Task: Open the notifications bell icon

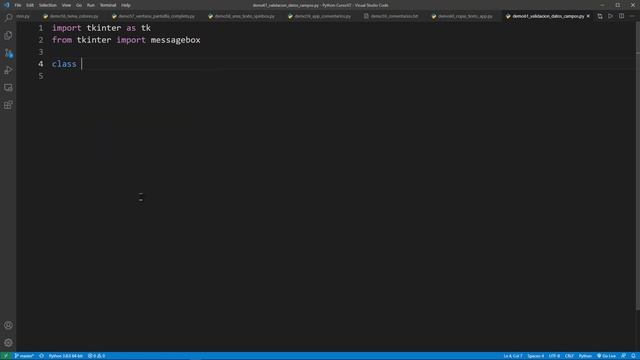Action: [633, 356]
